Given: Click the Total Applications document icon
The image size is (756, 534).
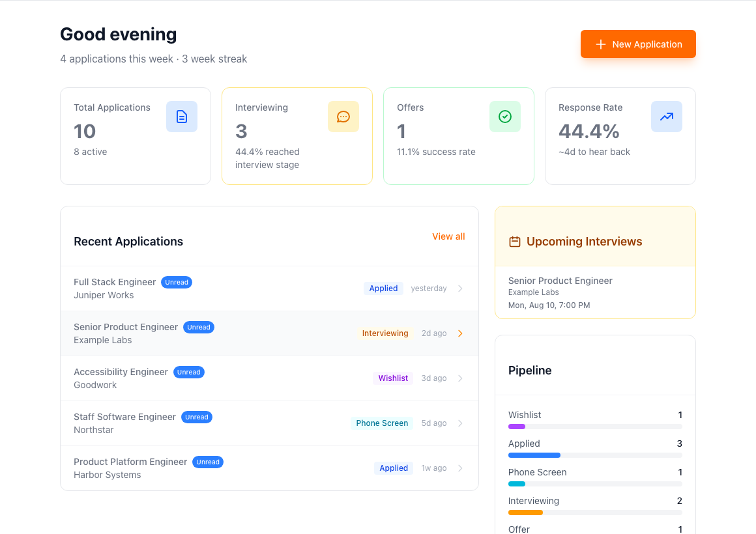Looking at the screenshot, I should 182,117.
